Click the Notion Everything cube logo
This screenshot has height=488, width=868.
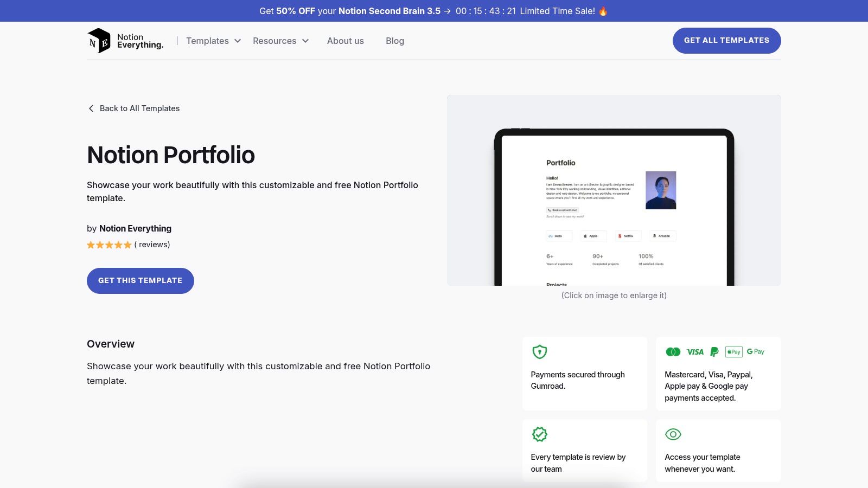click(x=99, y=41)
